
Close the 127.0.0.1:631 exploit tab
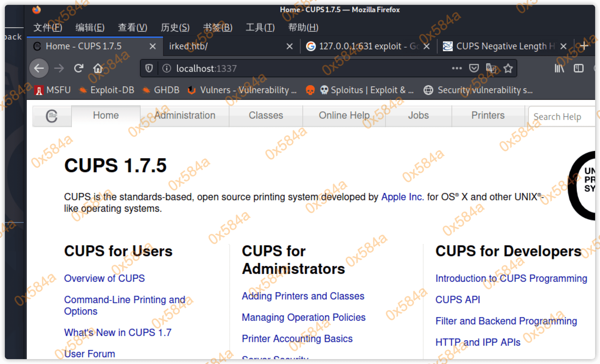427,46
